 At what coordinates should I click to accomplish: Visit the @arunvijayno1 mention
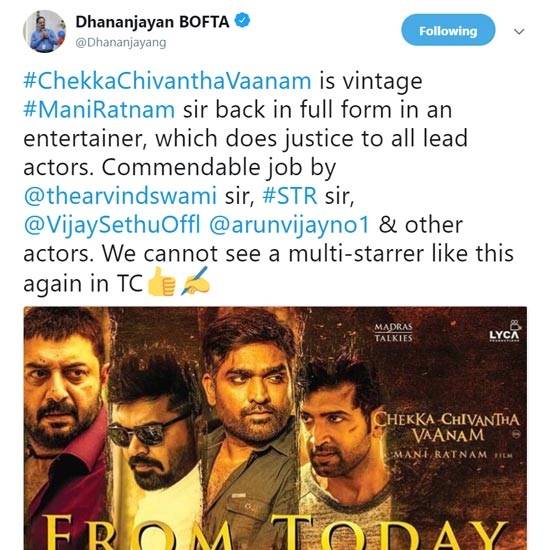(x=289, y=224)
